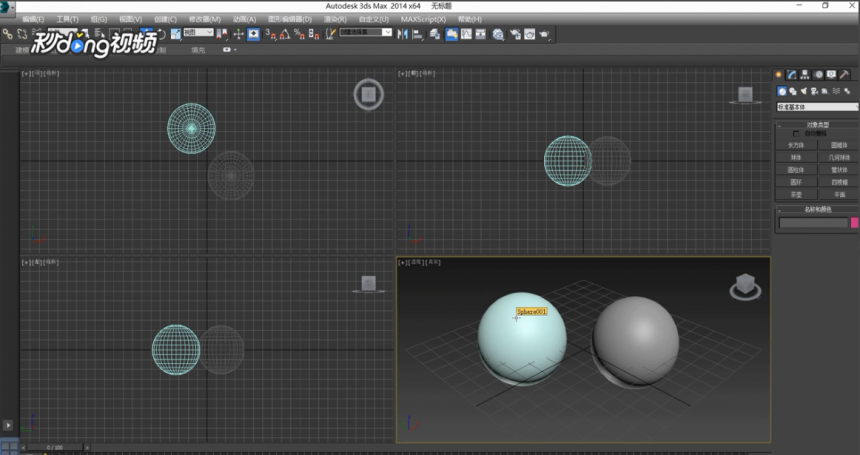Open the 修改器(M) menu
Screen dimensions: 860x455
coord(205,19)
